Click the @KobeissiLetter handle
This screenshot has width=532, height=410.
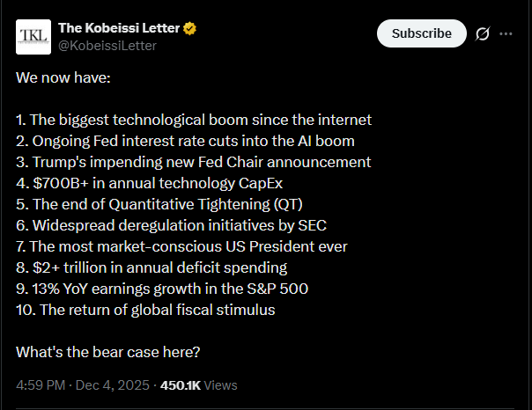107,45
